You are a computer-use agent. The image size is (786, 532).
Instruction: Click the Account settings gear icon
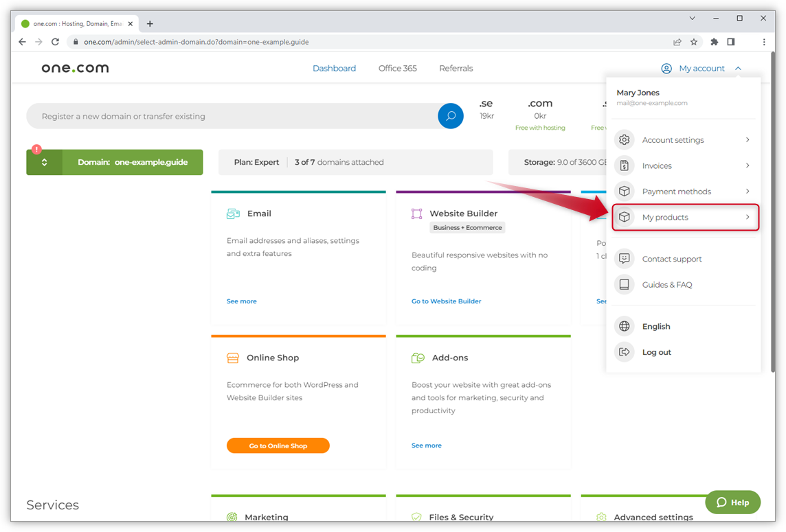(x=624, y=140)
